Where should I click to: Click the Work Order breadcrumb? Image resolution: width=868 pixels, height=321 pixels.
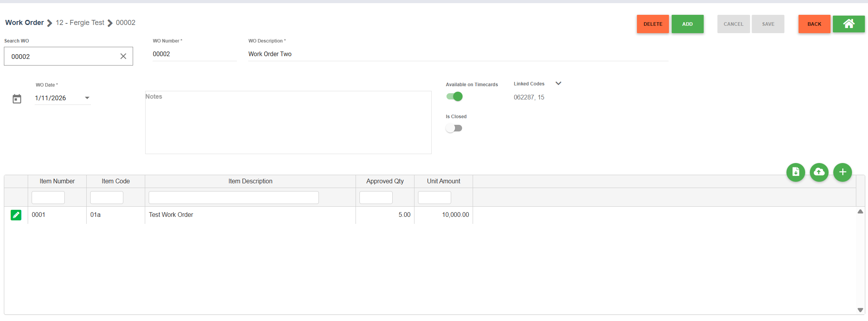tap(25, 23)
